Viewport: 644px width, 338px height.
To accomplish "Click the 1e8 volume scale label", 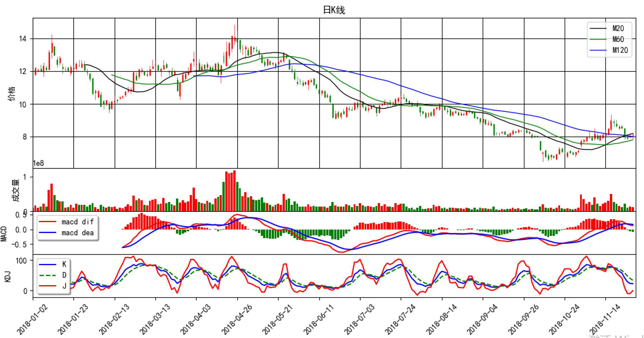I will pyautogui.click(x=39, y=164).
